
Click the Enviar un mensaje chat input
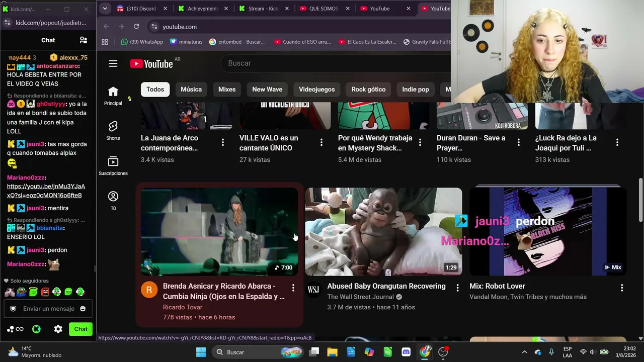click(x=49, y=309)
